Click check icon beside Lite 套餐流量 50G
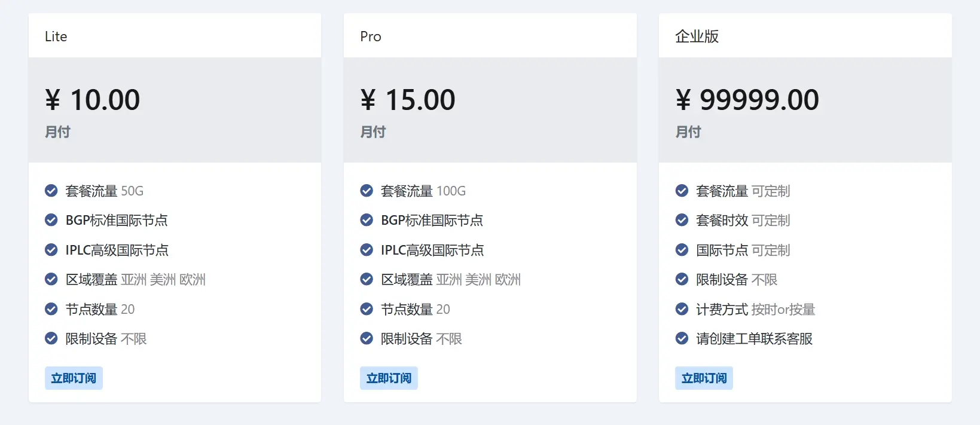 51,191
